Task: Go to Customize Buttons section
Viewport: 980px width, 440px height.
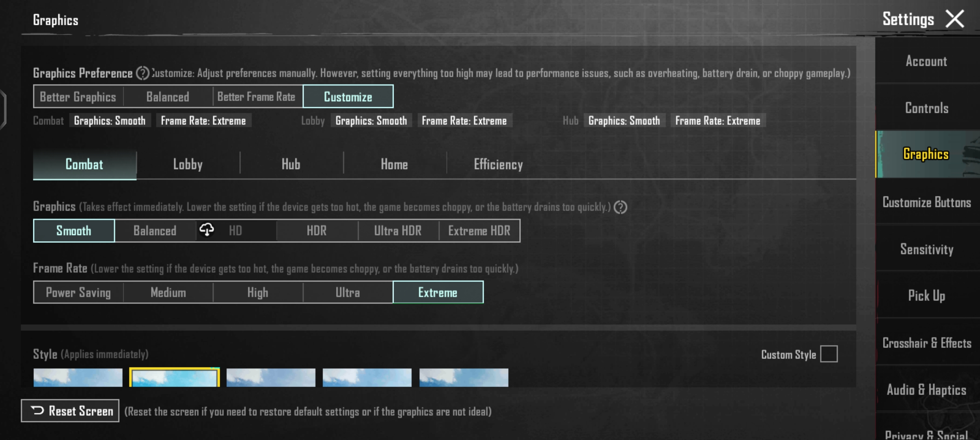Action: 927,202
